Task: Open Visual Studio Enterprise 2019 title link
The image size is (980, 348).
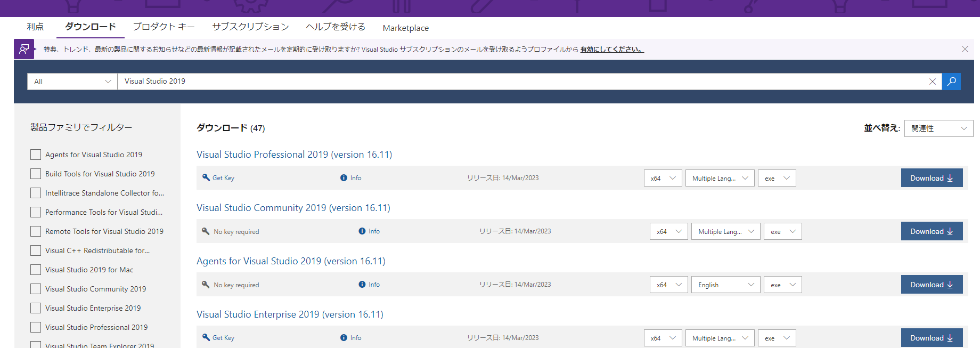Action: click(290, 314)
